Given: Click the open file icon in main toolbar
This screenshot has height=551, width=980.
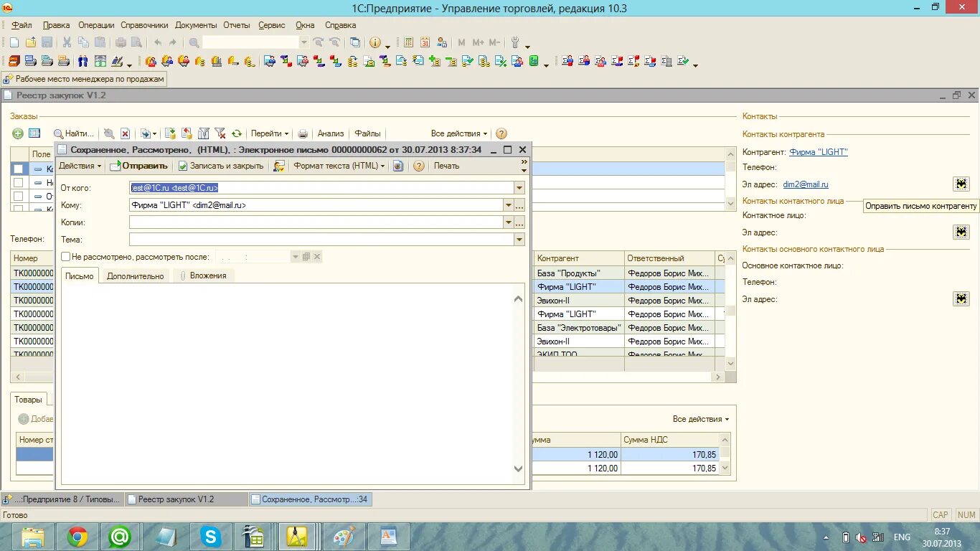Looking at the screenshot, I should pos(31,43).
